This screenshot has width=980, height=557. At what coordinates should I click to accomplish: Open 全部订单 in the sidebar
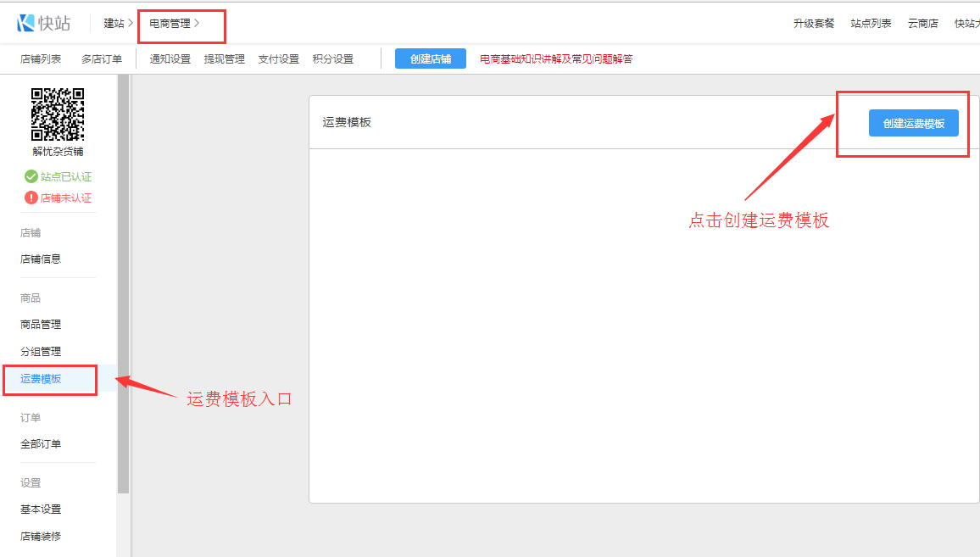click(41, 444)
